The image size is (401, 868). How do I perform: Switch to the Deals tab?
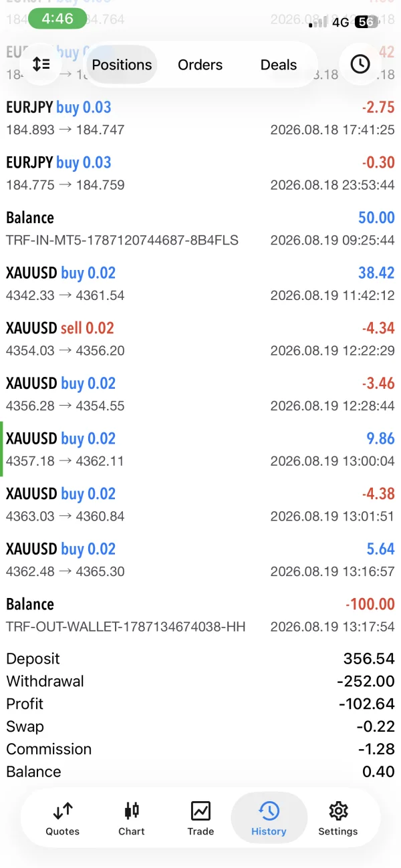(279, 65)
